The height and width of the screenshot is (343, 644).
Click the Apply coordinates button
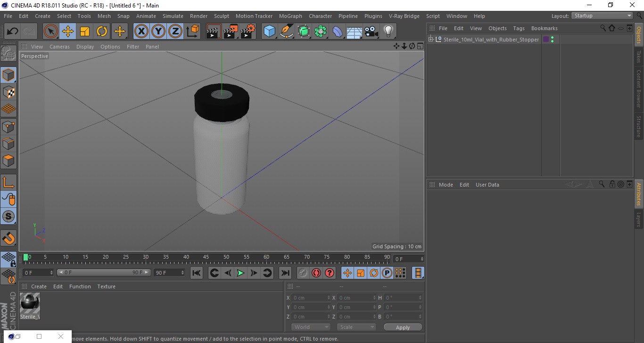pos(403,327)
